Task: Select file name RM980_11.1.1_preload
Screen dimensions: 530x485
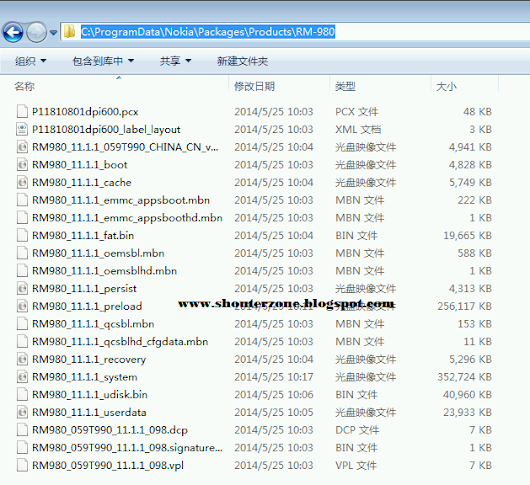Action: (x=87, y=306)
